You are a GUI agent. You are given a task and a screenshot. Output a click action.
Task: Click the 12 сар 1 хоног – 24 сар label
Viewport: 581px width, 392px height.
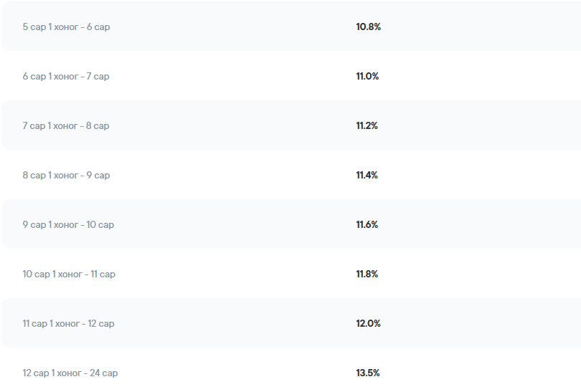(70, 373)
